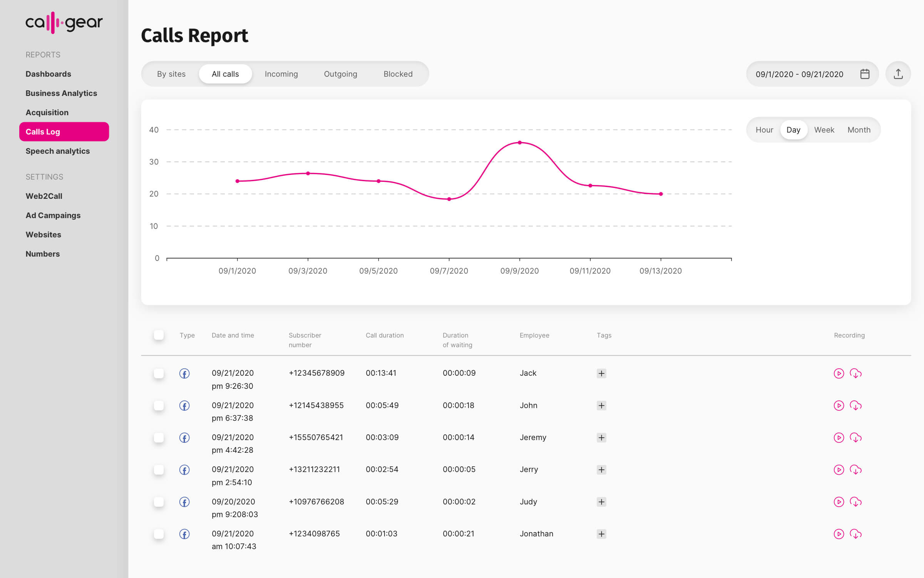Add a tag to Jack's call

[601, 373]
